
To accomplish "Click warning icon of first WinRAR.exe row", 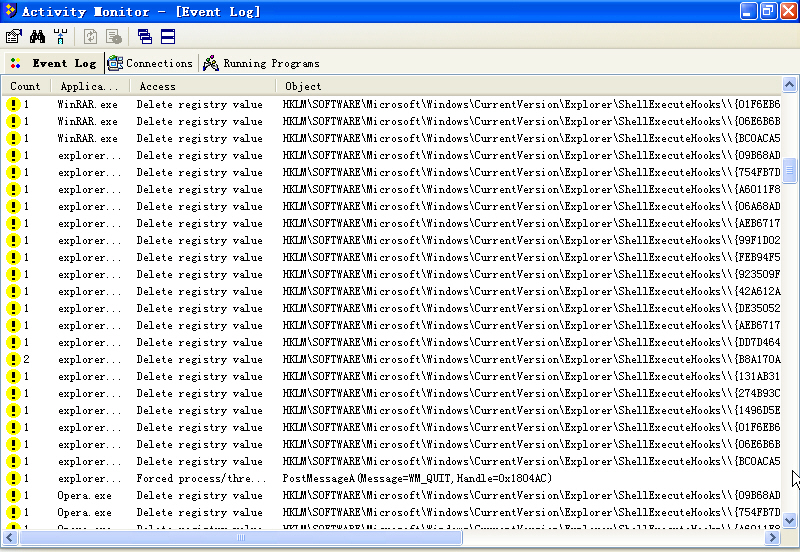I will (x=13, y=105).
